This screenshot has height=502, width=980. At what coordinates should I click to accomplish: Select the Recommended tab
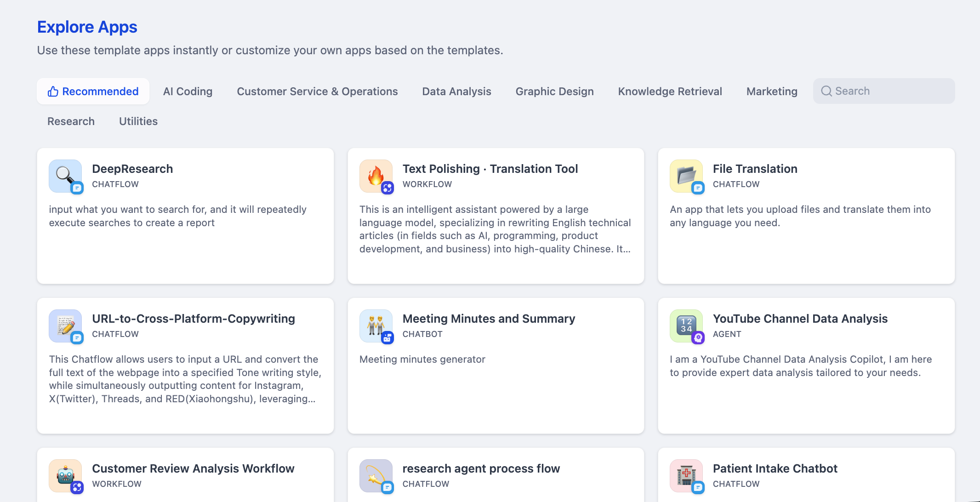[x=93, y=91]
